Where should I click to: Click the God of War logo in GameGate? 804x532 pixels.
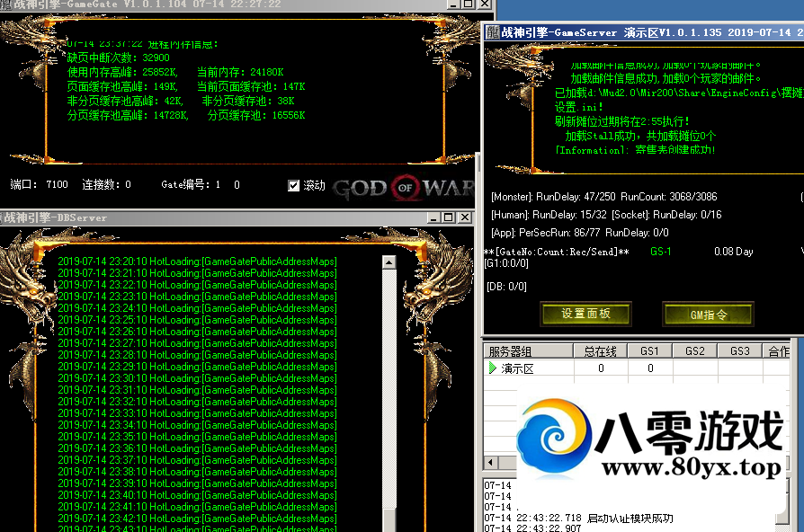pyautogui.click(x=404, y=188)
